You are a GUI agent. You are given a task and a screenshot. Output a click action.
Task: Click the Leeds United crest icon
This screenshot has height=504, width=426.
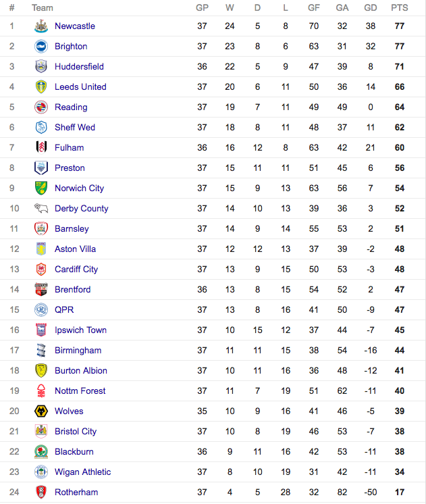(x=41, y=87)
